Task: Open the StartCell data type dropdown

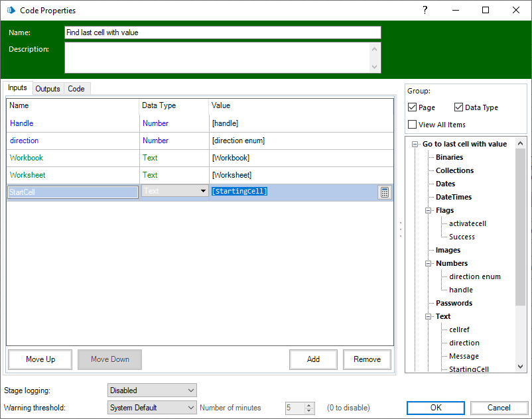Action: pos(203,192)
